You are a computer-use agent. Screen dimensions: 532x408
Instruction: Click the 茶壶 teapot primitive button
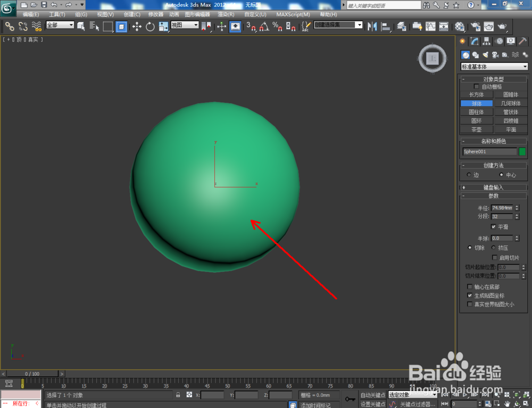(477, 129)
